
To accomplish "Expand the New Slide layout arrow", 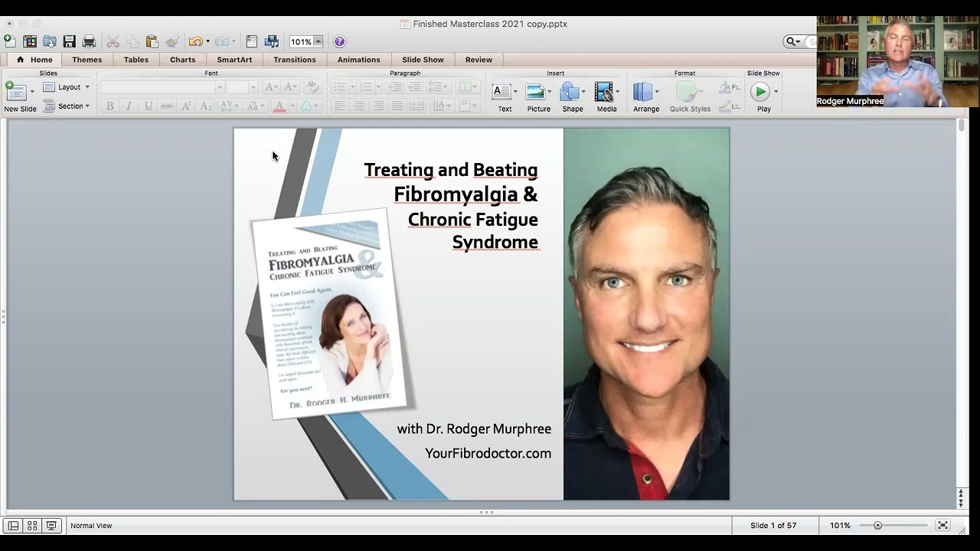I will click(x=32, y=91).
